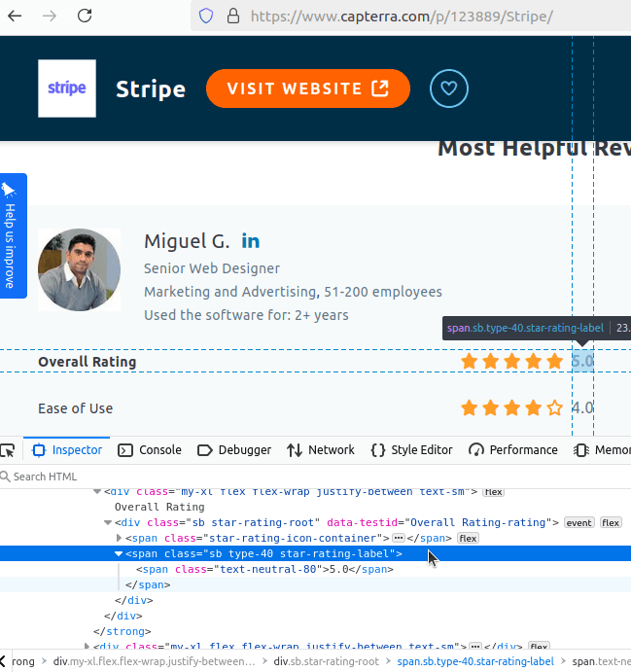Click the padlock site security icon
The height and width of the screenshot is (672, 631).
[x=233, y=17]
